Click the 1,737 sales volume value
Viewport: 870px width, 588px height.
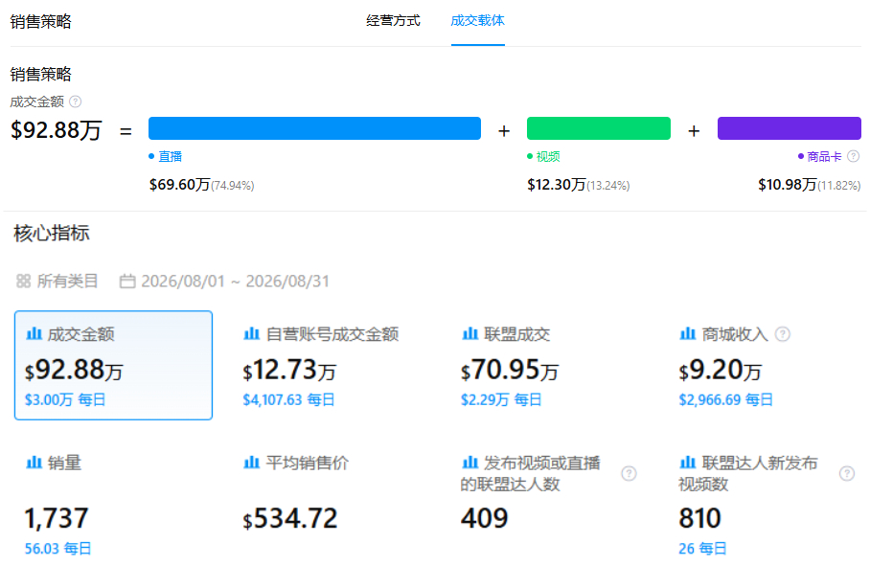56,518
